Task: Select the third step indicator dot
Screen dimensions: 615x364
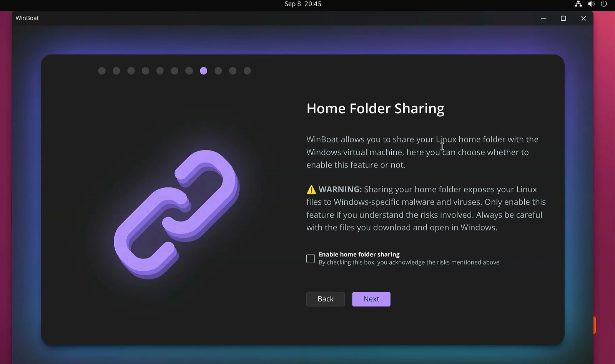Action: click(x=131, y=71)
